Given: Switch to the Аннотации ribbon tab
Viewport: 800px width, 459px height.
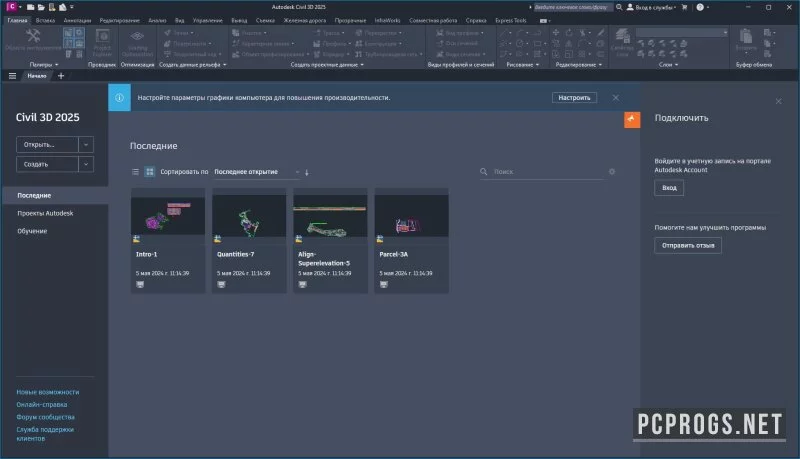Looking at the screenshot, I should tap(77, 20).
